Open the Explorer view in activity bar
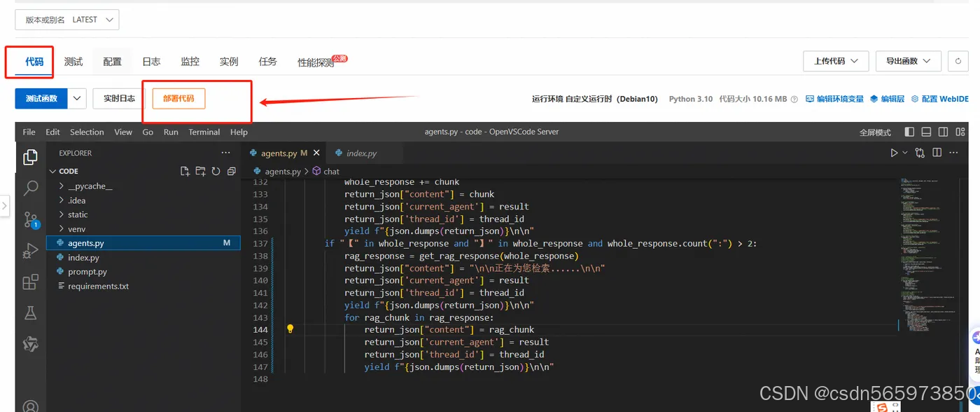The image size is (980, 412). [x=30, y=158]
